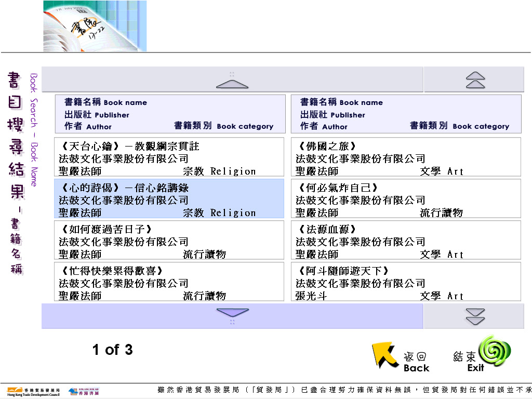Click the left column header panel
The width and height of the screenshot is (532, 399).
click(x=170, y=114)
